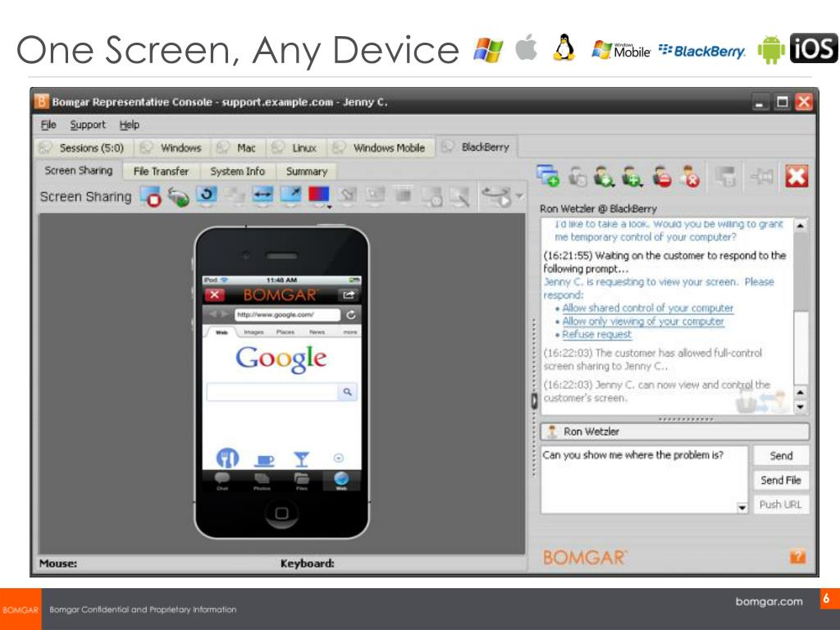Maximize the Bomgar Representative Console window
The height and width of the screenshot is (630, 840).
click(x=782, y=102)
